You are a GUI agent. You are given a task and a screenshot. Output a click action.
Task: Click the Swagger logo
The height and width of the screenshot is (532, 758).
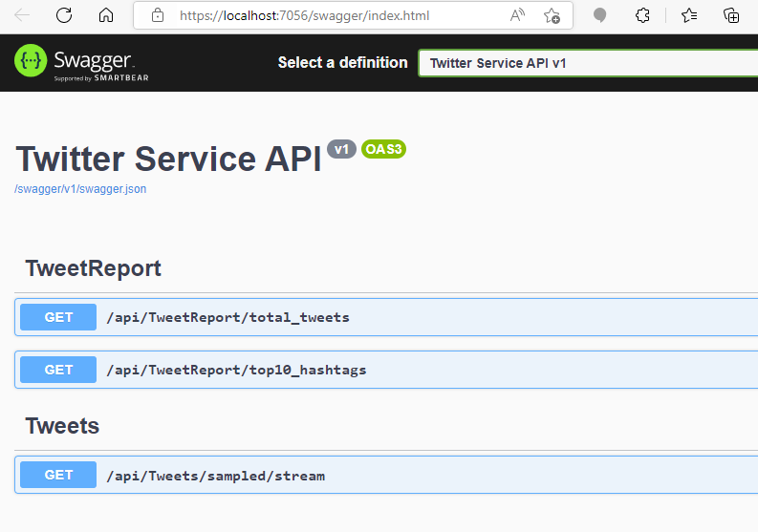(x=81, y=62)
